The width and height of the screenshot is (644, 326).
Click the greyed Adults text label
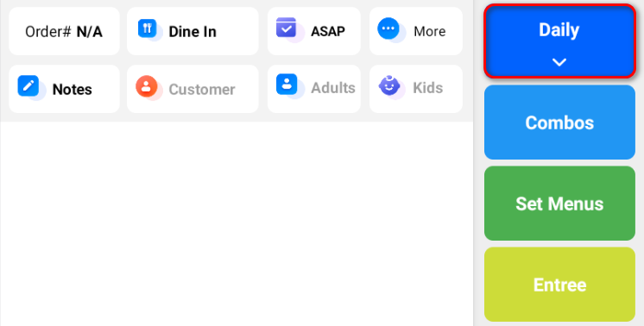point(333,88)
